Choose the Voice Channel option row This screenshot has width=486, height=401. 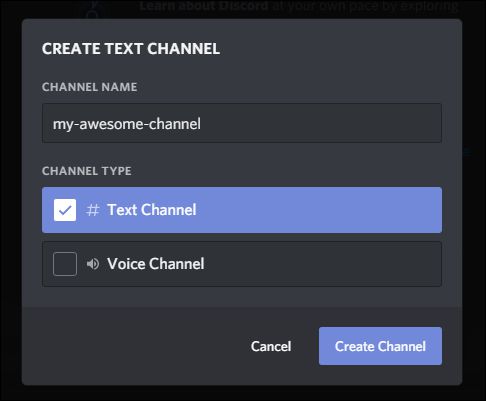[242, 264]
